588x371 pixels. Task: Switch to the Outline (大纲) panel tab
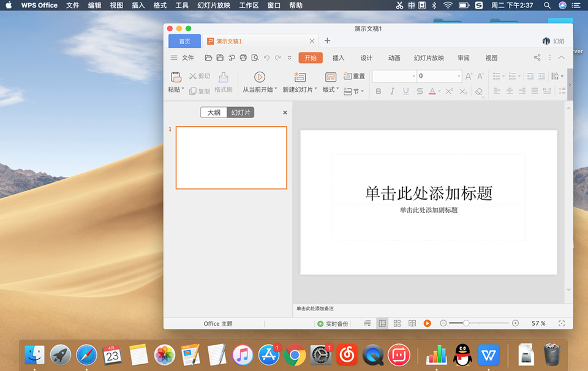214,113
